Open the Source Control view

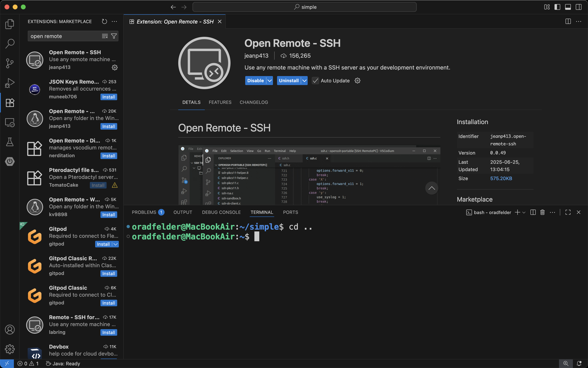pyautogui.click(x=10, y=63)
